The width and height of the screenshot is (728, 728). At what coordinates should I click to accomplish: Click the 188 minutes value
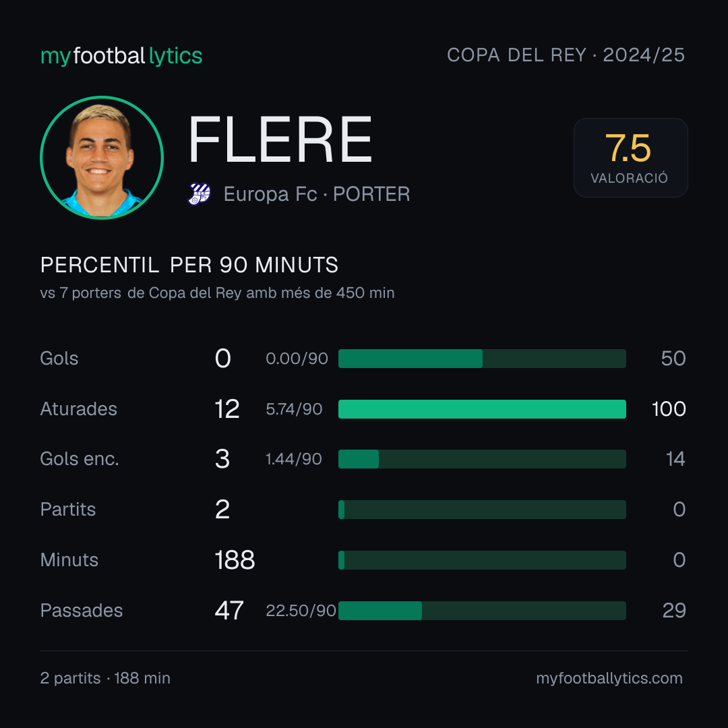[235, 560]
